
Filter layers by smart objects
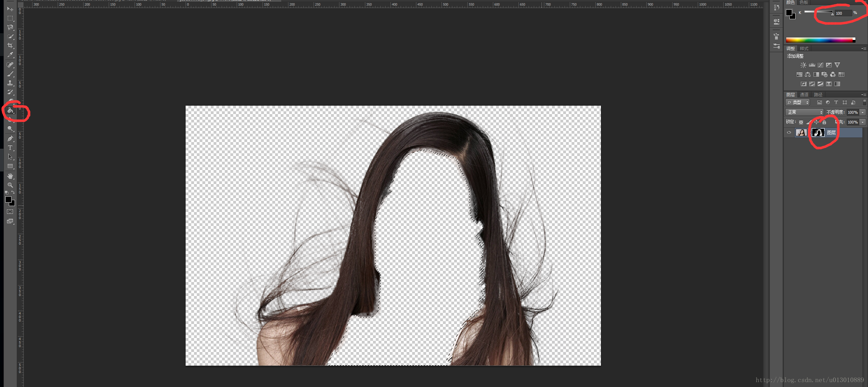click(x=853, y=103)
